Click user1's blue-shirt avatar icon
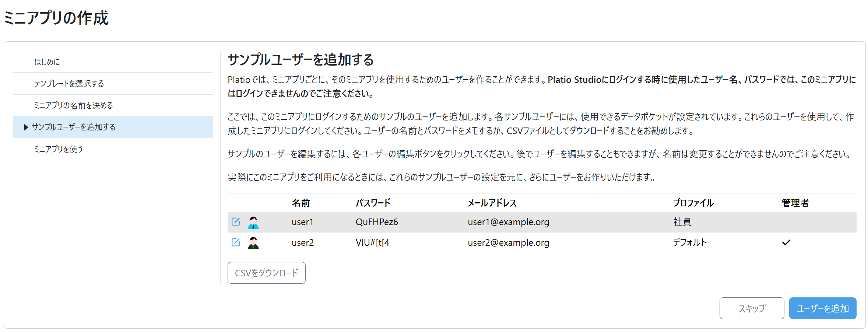 (x=253, y=223)
